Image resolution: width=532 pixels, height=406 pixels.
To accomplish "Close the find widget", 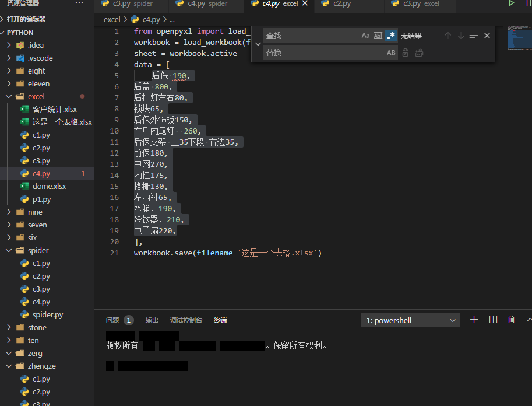I will (x=487, y=36).
